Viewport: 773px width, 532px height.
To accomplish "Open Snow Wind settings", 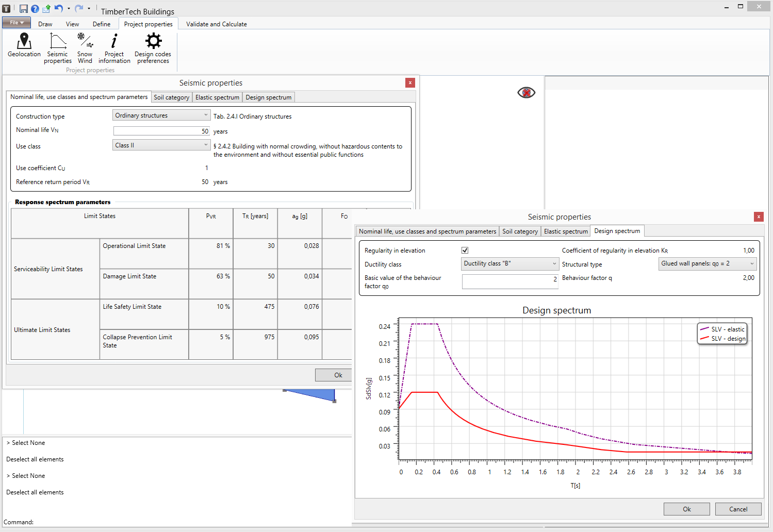I will 85,48.
